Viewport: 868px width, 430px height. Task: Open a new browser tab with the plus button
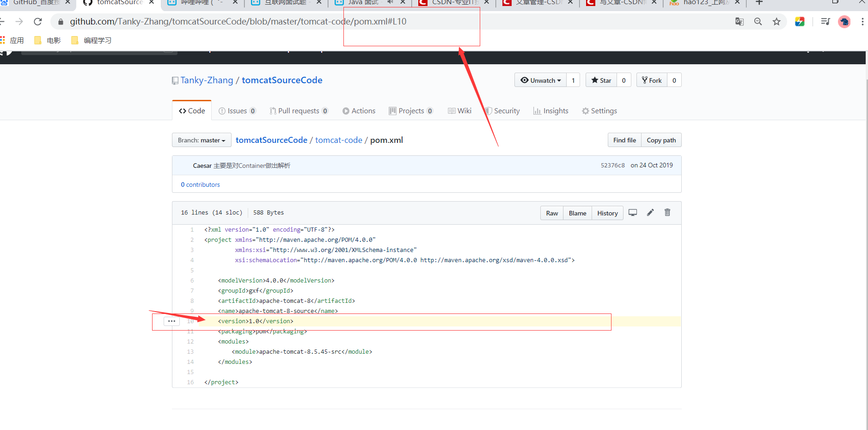click(759, 3)
